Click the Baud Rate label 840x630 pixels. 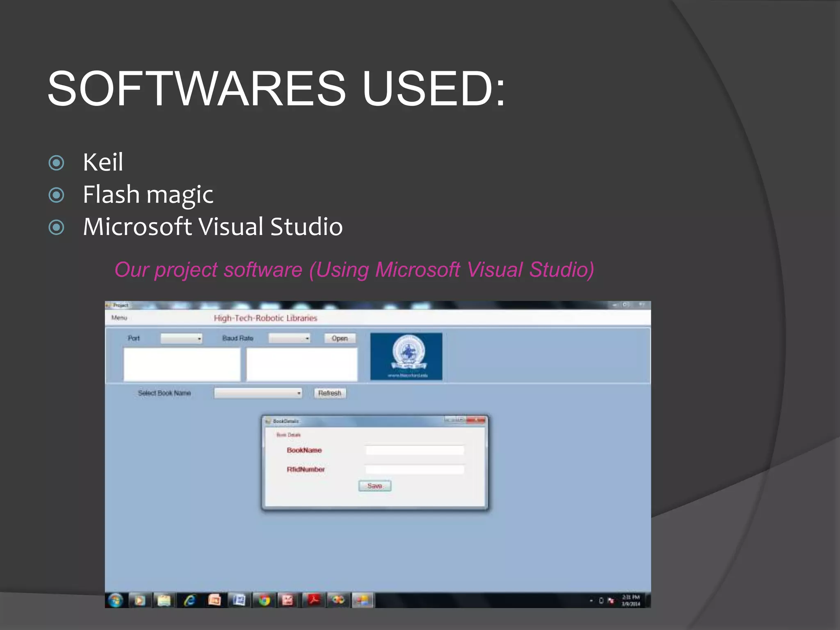pos(238,338)
